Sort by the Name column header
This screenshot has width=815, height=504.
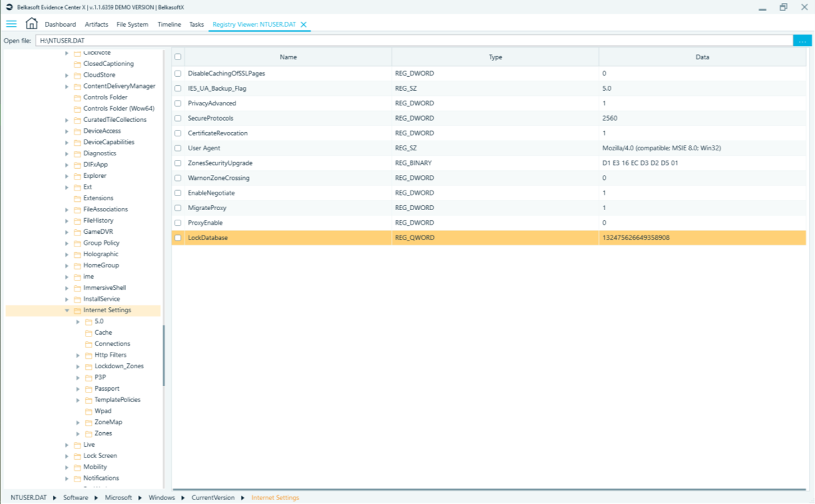288,57
